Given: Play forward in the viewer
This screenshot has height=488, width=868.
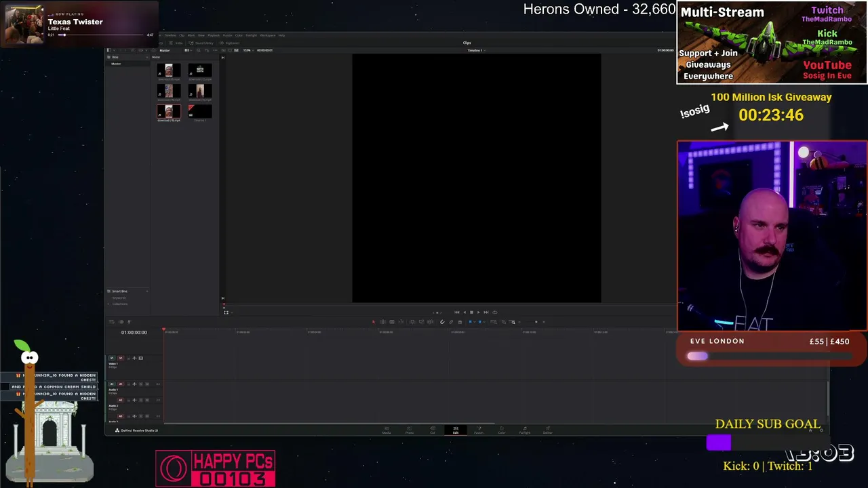Looking at the screenshot, I should pyautogui.click(x=479, y=312).
